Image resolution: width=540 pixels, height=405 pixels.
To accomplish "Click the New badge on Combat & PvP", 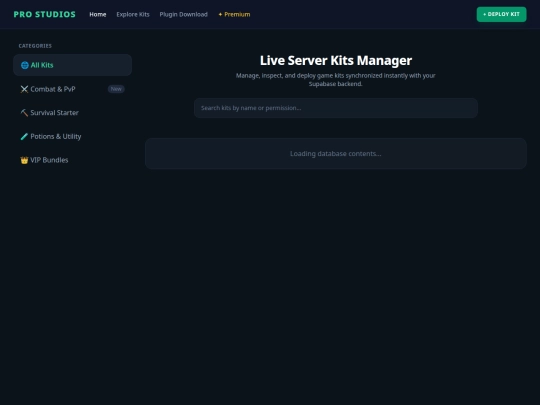I will (x=116, y=89).
